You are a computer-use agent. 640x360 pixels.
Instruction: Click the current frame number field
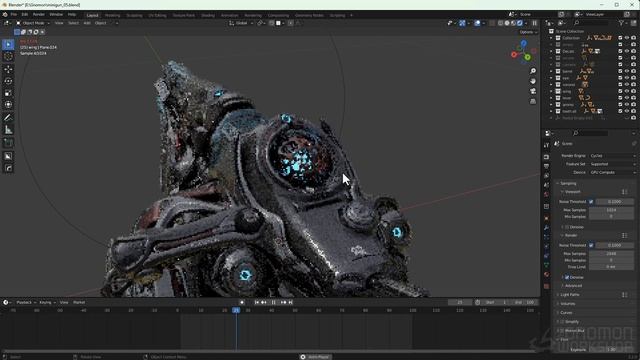[x=460, y=302]
